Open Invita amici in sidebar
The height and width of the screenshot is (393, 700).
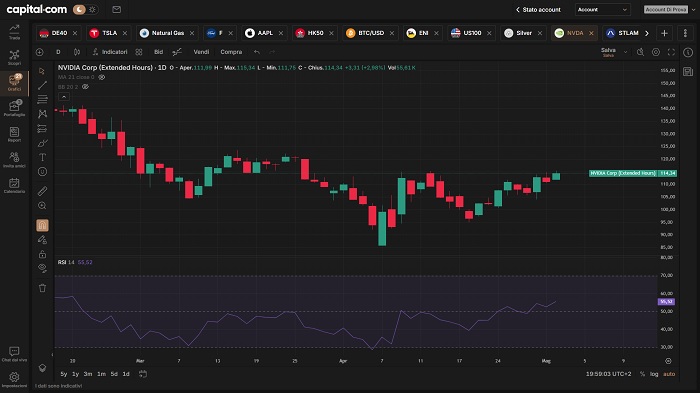click(14, 160)
